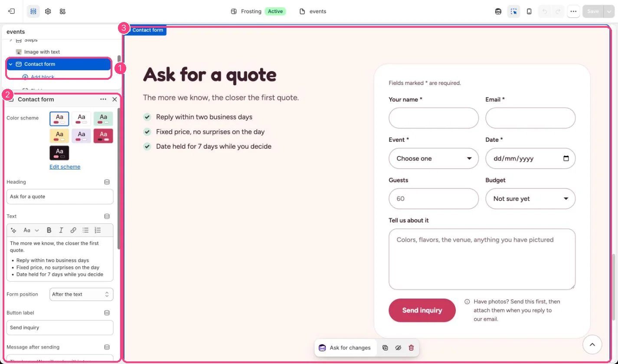This screenshot has height=364, width=618.
Task: Connect dynamic source for Heading
Action: pos(107,182)
